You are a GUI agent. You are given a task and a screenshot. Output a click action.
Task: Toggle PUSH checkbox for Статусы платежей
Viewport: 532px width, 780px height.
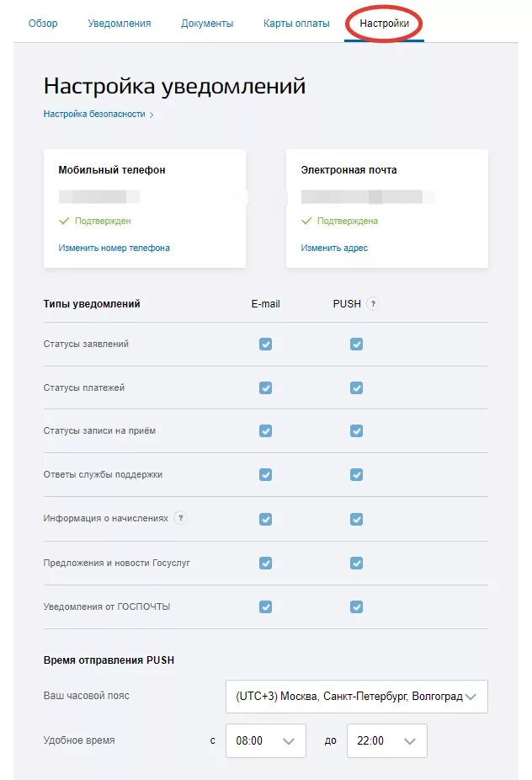357,387
